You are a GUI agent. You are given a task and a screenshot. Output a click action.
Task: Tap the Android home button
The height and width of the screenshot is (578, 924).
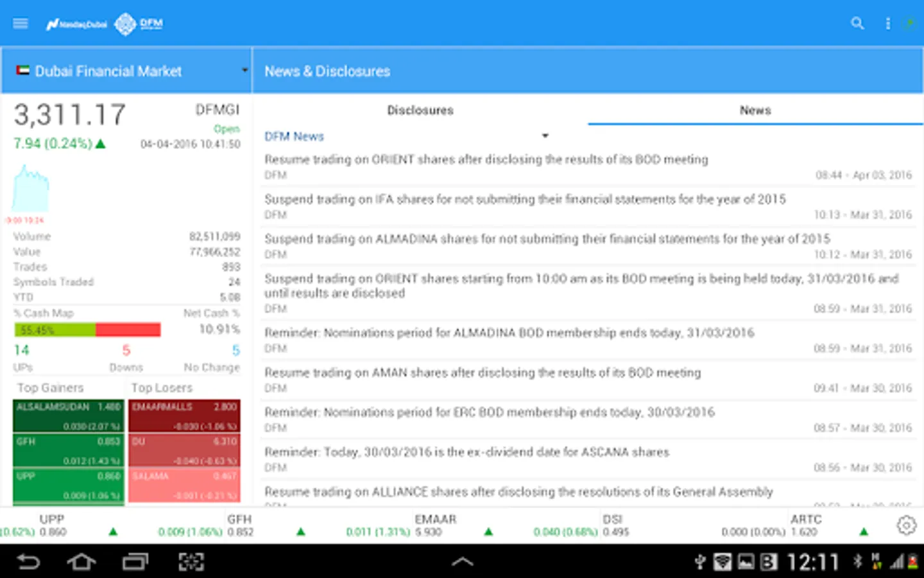tap(81, 562)
